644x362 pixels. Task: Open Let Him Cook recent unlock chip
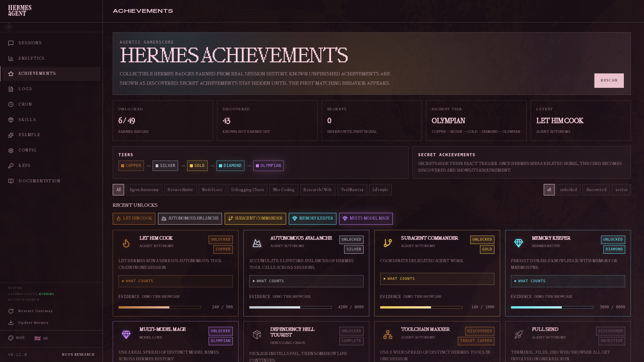[134, 219]
